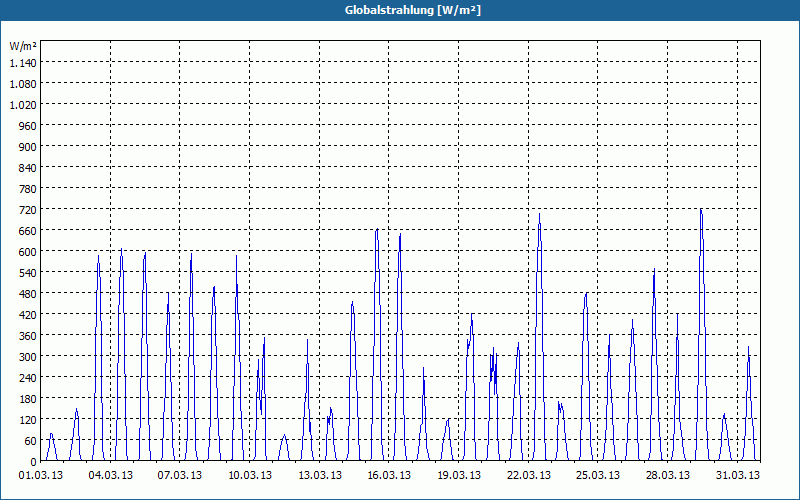The width and height of the screenshot is (800, 500).
Task: Click the 900 y-axis label
Action: (x=28, y=146)
